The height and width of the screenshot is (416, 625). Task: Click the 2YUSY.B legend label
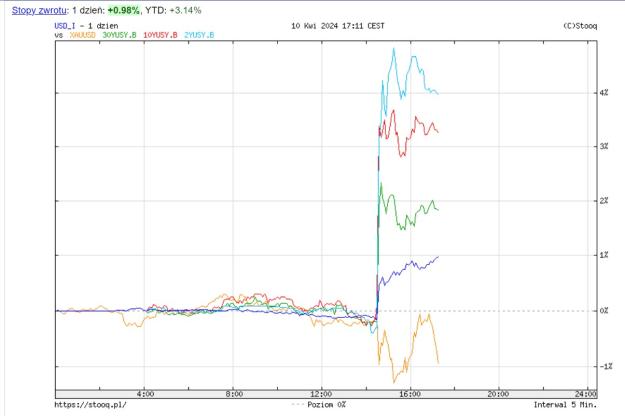[199, 35]
